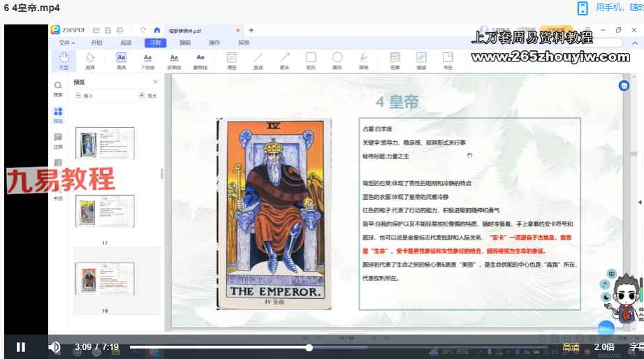The height and width of the screenshot is (359, 644).
Task: Click the 4 皇帝 page heading
Action: (397, 101)
